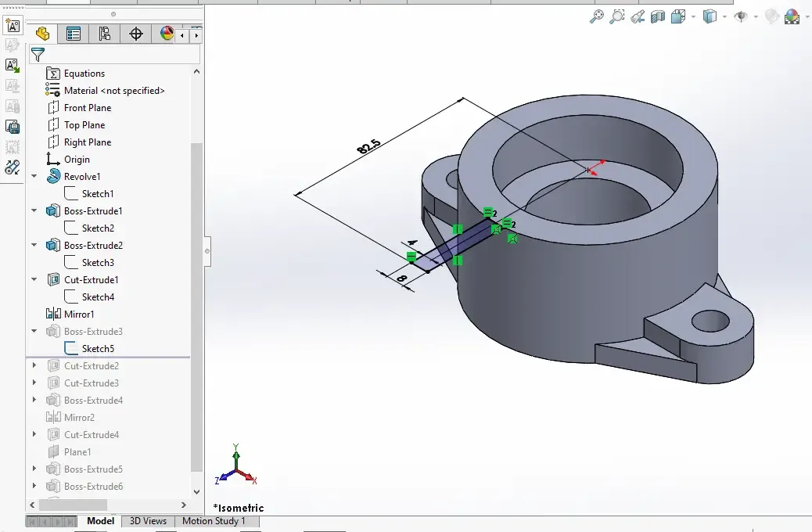Select Right Plane in the tree
The height and width of the screenshot is (532, 812).
[x=88, y=142]
